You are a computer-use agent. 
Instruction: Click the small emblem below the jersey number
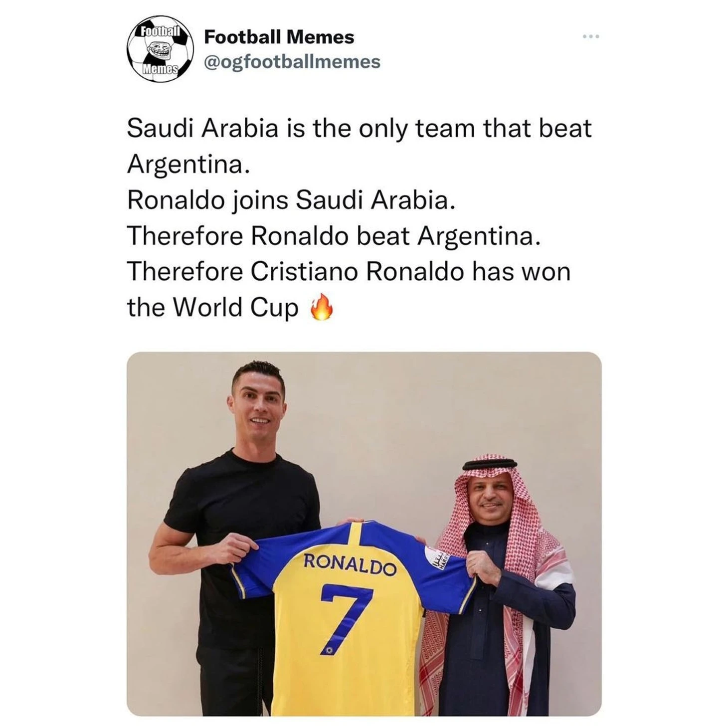329,651
